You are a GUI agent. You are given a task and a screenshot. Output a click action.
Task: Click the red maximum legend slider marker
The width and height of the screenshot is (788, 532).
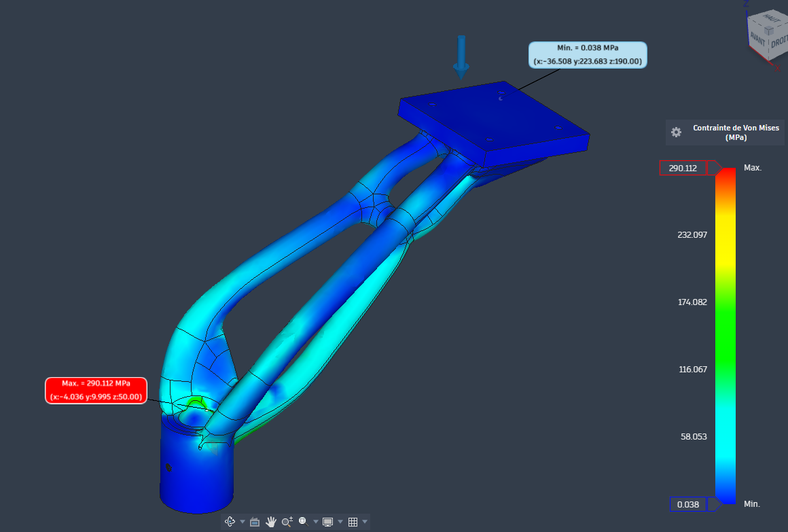pyautogui.click(x=715, y=168)
